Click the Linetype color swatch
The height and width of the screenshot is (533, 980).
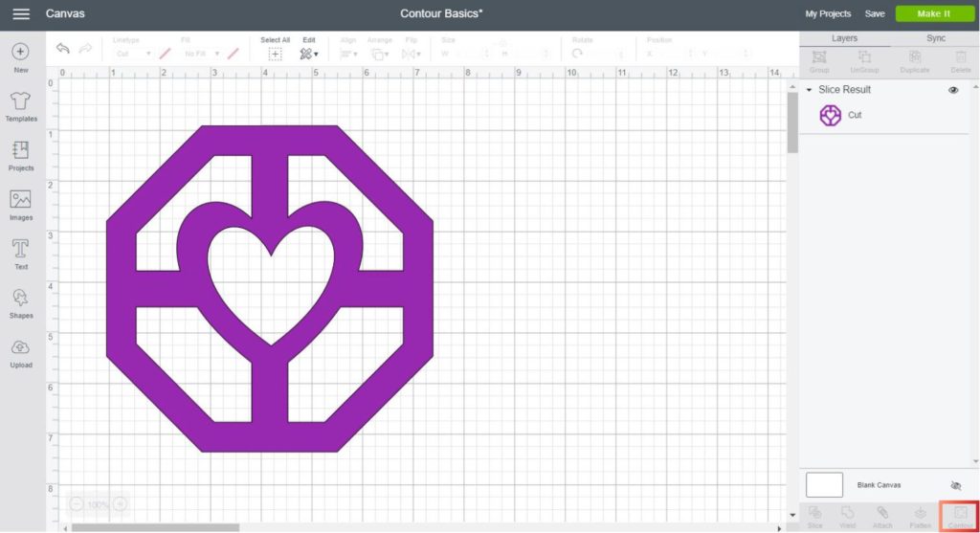pos(165,54)
